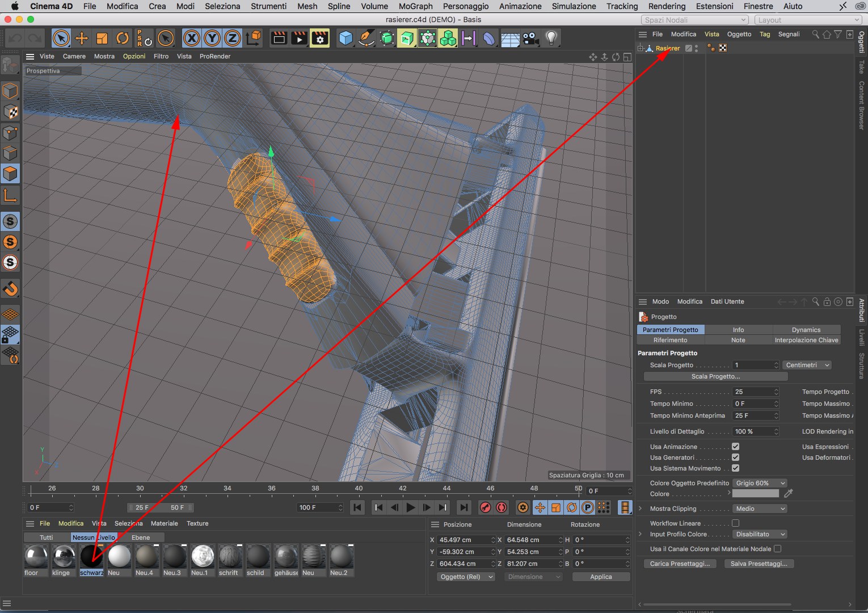Select the floor material thumbnail

(36, 557)
